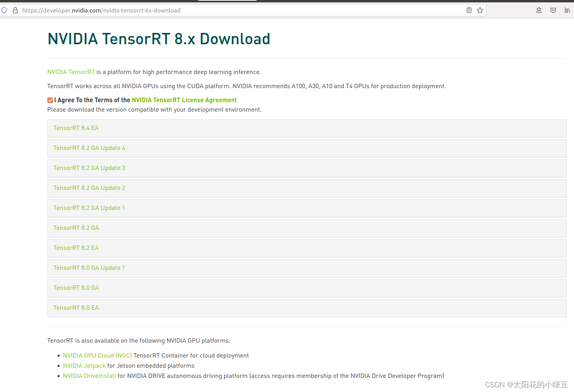Toggle reader view icon in address bar

(x=469, y=10)
